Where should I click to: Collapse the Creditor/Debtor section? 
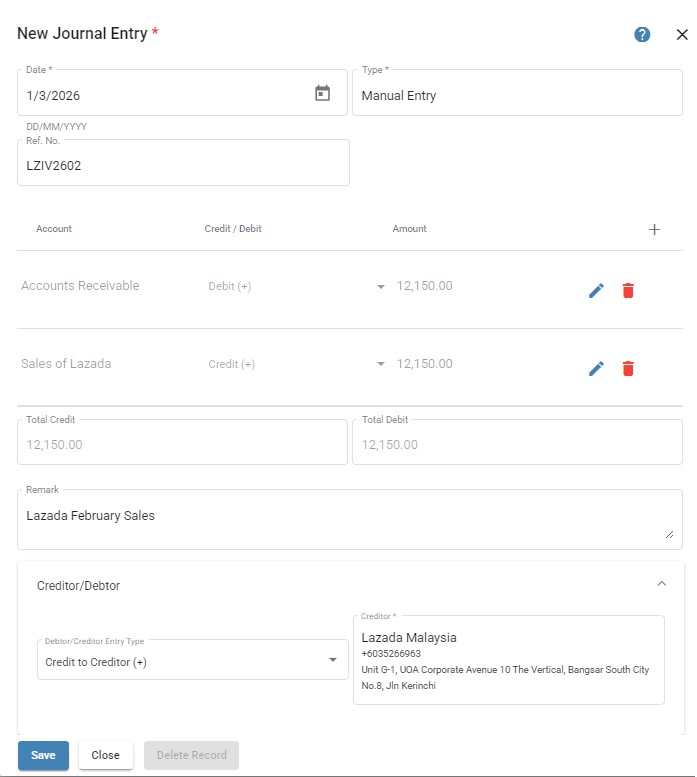(x=661, y=584)
